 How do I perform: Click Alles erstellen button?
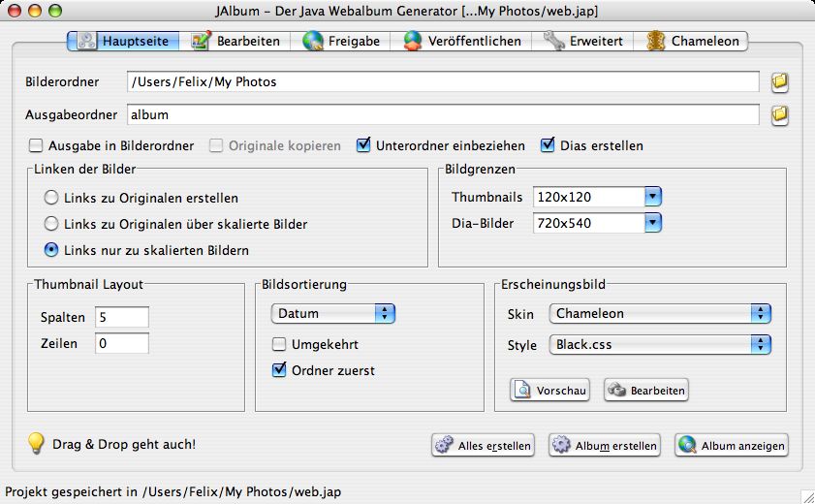coord(483,445)
